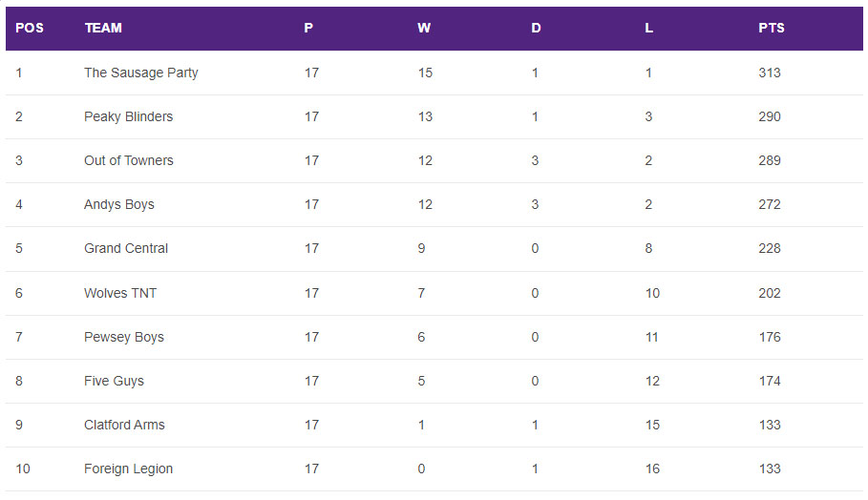The height and width of the screenshot is (500, 868).
Task: Click the D column header
Action: tap(536, 28)
